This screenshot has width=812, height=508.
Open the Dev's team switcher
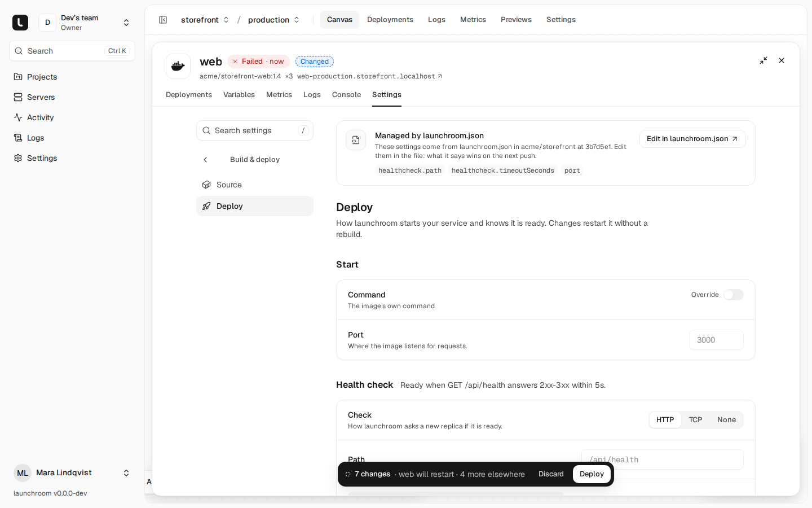pos(85,23)
